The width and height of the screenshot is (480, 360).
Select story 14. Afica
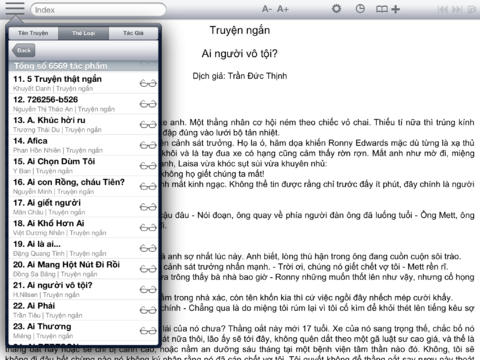[83, 145]
